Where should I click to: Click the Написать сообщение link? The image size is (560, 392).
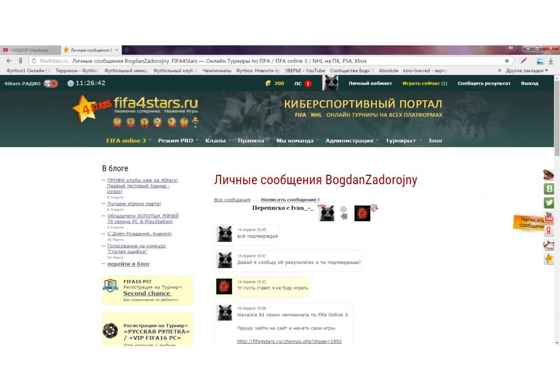[x=289, y=200]
